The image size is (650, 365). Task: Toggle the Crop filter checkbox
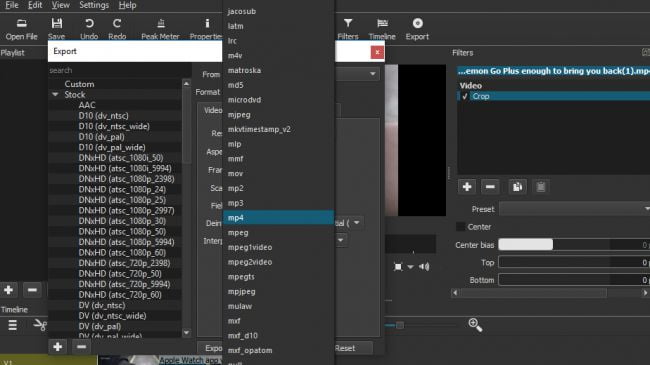pos(465,96)
